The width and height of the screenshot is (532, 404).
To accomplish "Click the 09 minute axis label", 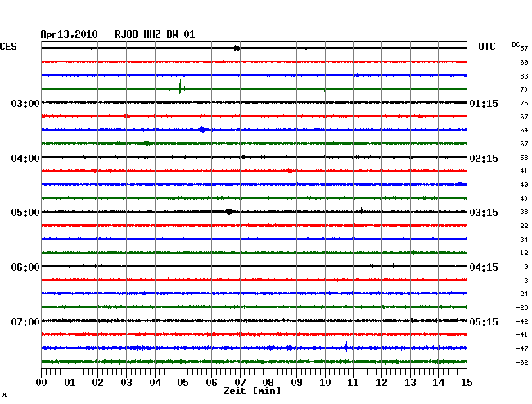I will 296,383.
